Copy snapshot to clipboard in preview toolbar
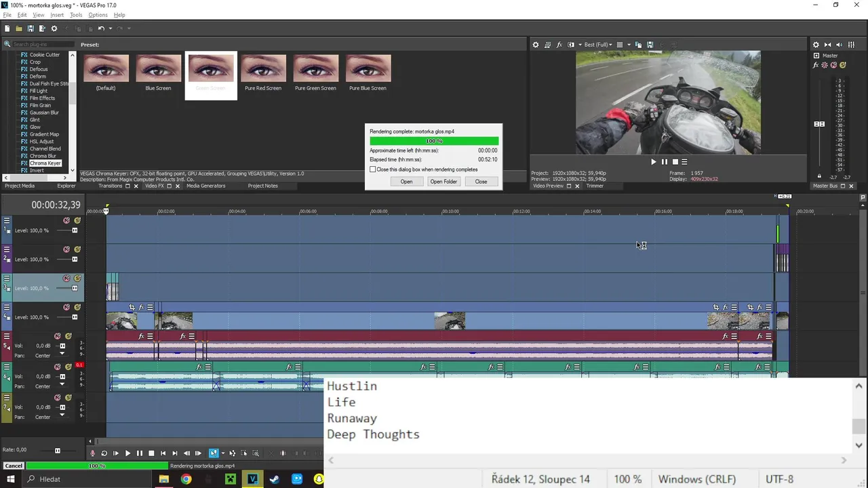Screen dimensions: 868x488 pos(639,45)
